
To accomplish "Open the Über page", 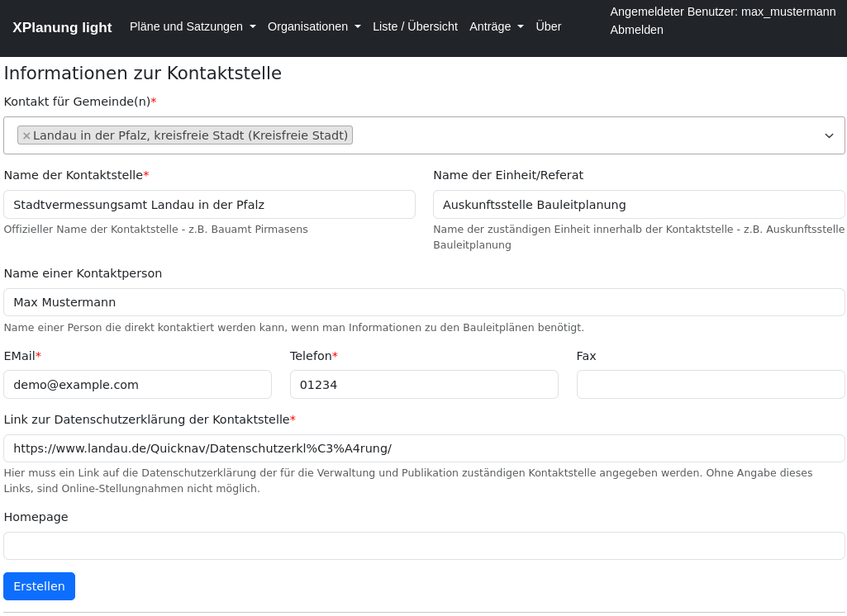I will pyautogui.click(x=549, y=26).
